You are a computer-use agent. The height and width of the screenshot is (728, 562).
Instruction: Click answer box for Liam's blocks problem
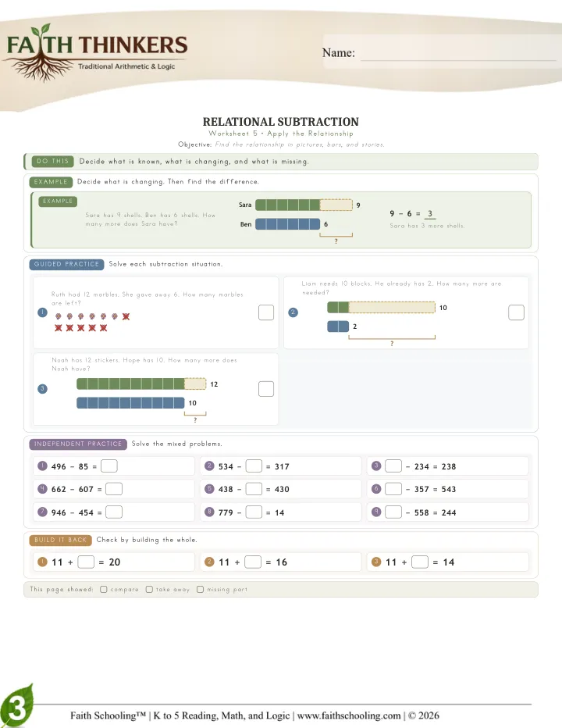point(517,312)
